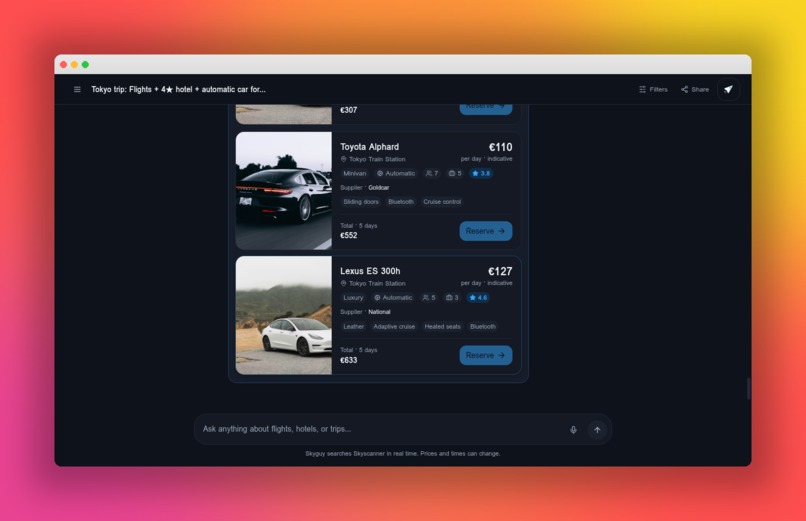Maximize window with the green button

click(x=85, y=65)
